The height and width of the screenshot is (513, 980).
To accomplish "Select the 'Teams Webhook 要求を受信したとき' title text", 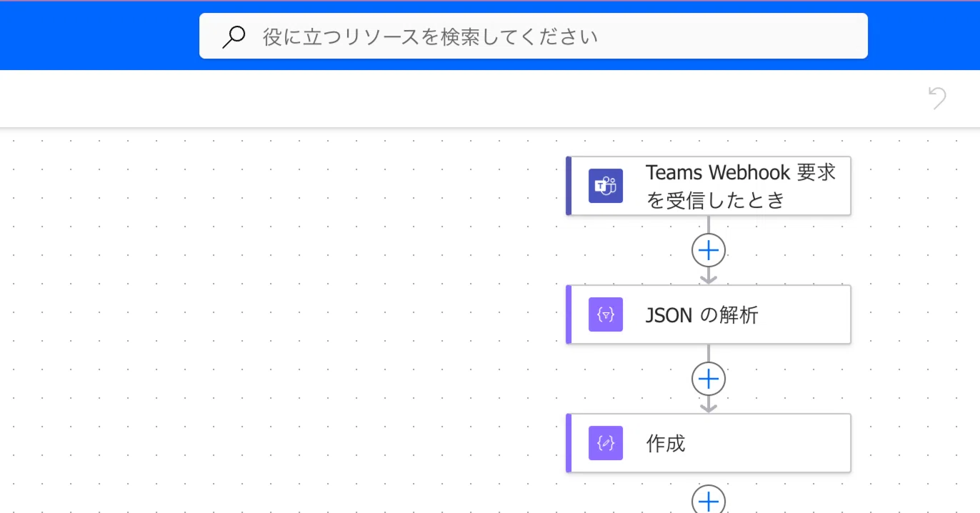I will (741, 186).
